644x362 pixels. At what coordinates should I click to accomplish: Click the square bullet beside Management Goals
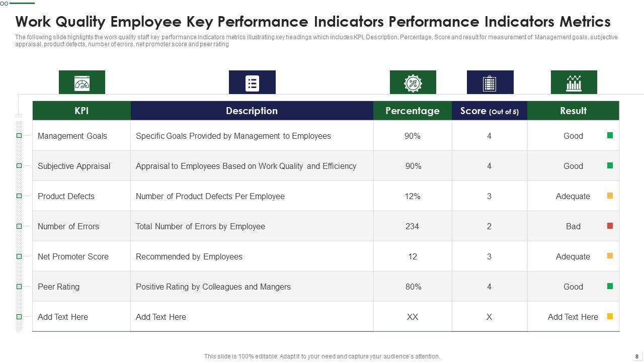point(19,136)
